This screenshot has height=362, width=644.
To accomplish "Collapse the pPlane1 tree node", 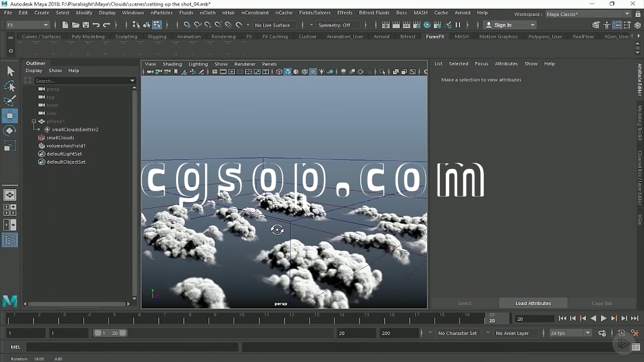I will coord(34,122).
